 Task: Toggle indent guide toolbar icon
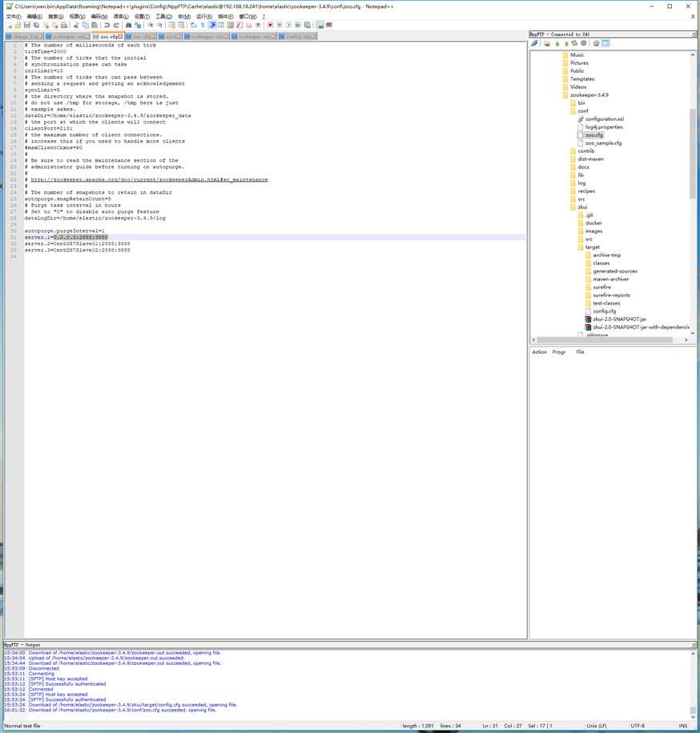[x=212, y=26]
